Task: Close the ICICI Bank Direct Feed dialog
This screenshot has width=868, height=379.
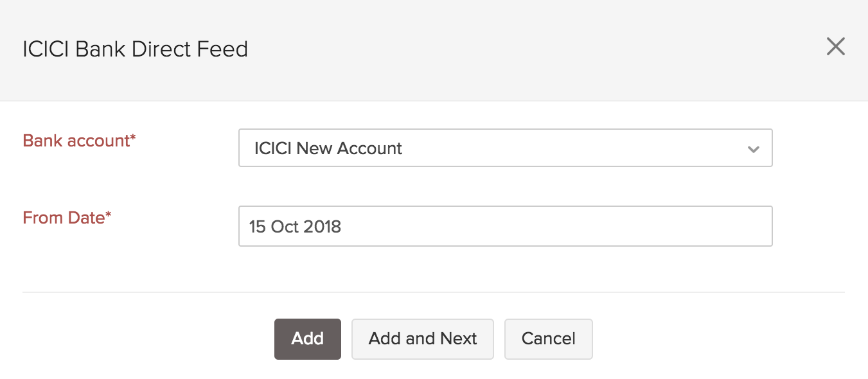Action: (x=835, y=46)
